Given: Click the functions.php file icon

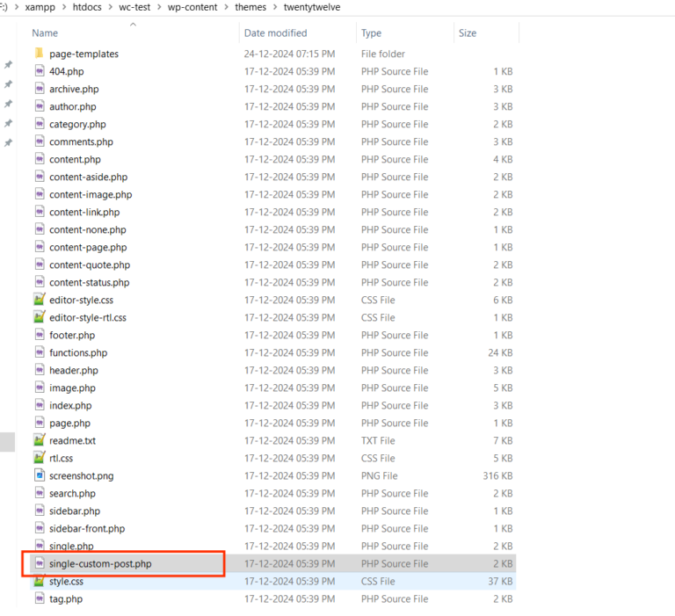Looking at the screenshot, I should click(39, 352).
